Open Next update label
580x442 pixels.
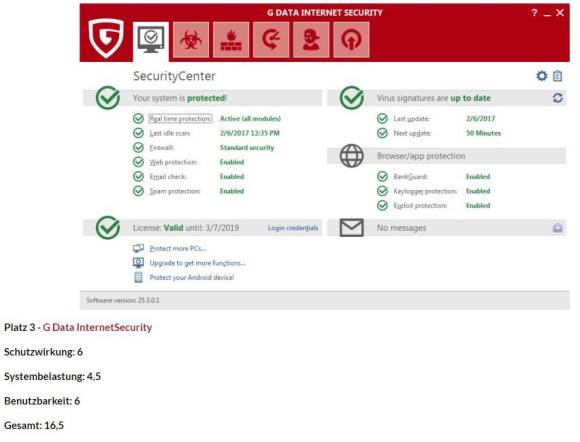click(x=412, y=133)
